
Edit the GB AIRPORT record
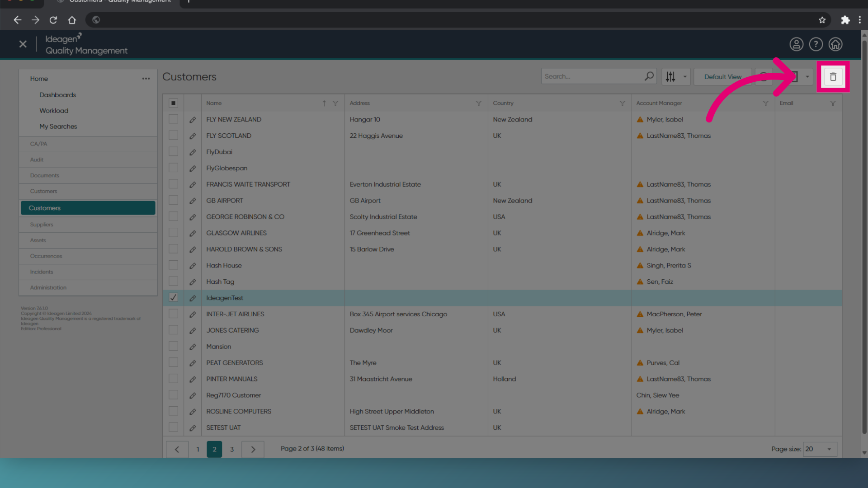(x=193, y=201)
